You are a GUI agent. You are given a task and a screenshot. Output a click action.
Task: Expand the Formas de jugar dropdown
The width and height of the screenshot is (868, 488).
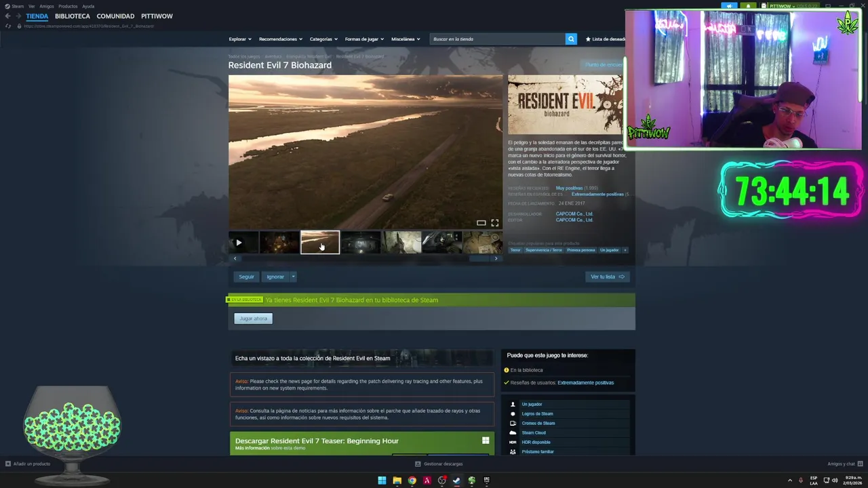click(364, 39)
